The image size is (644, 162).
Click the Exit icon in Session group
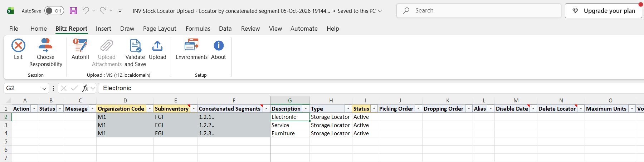point(18,46)
